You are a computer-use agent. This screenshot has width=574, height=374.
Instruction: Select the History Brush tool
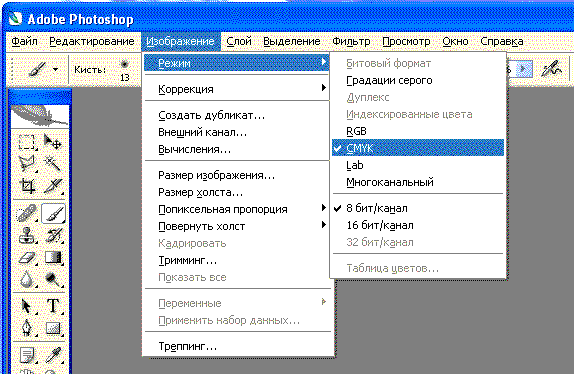53,235
